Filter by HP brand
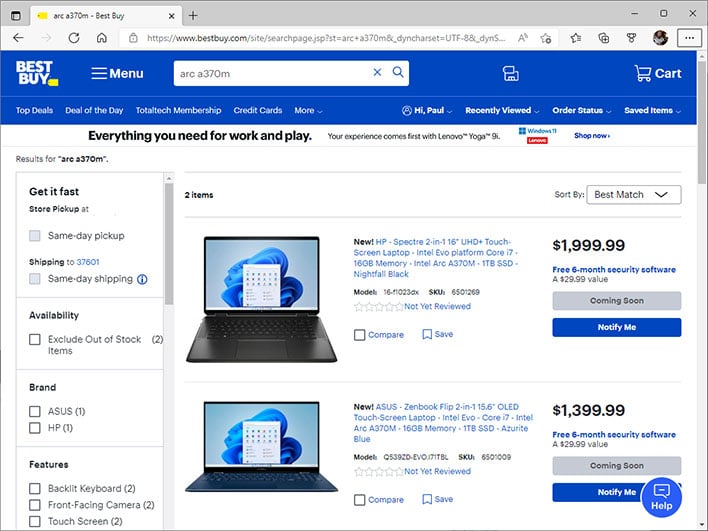Viewport: 708px width, 531px height. (35, 428)
